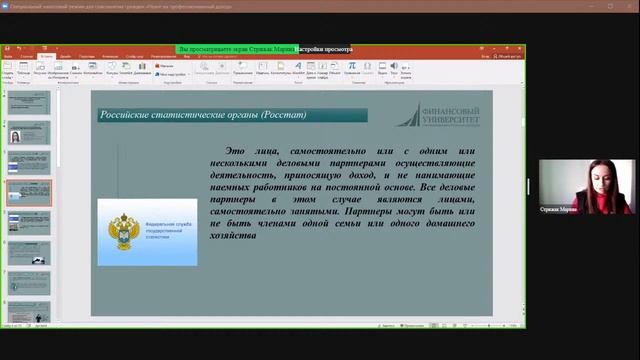Click the Tell me search field

(217, 56)
